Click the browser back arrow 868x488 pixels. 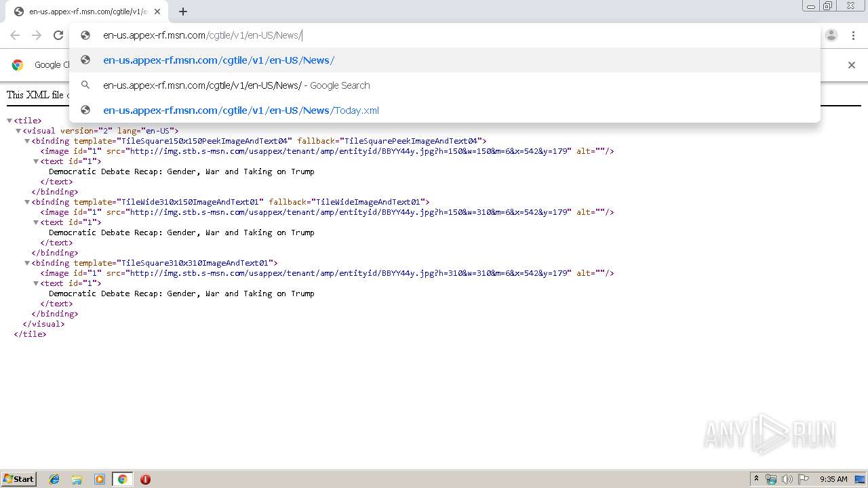[15, 35]
